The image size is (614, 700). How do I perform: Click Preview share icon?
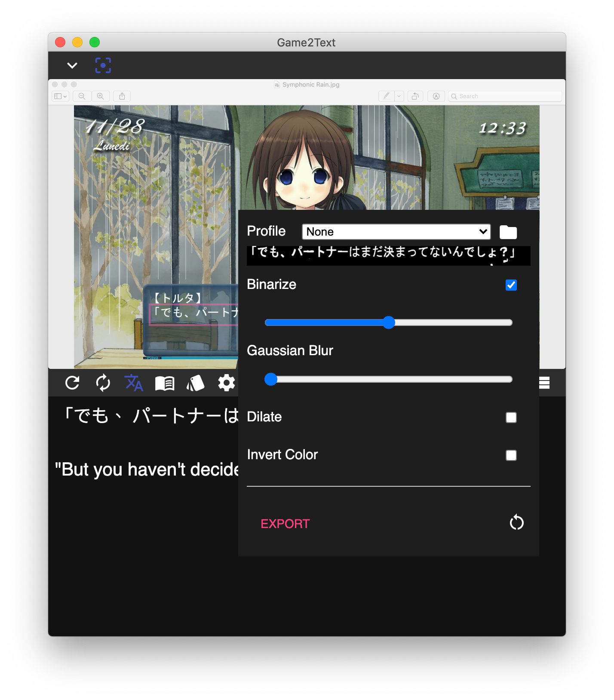coord(122,96)
